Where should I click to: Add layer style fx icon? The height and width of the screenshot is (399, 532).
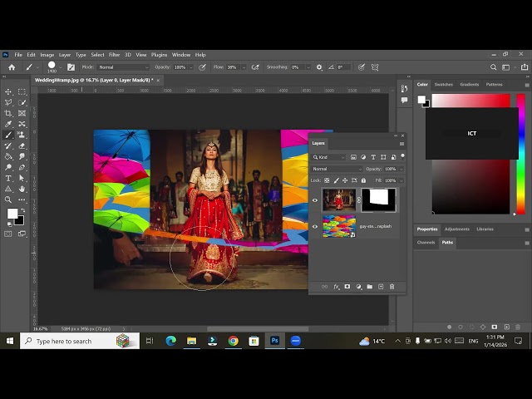336,287
